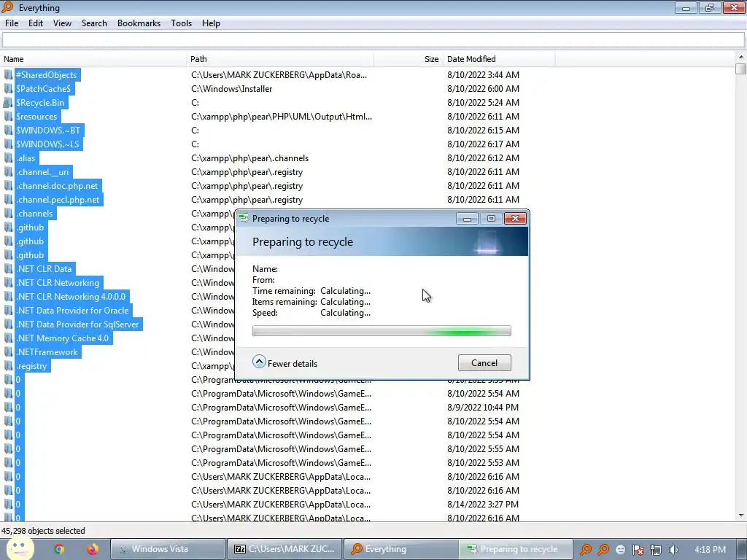747x560 pixels.
Task: Click the .channel.__uri folder icon
Action: click(8, 172)
